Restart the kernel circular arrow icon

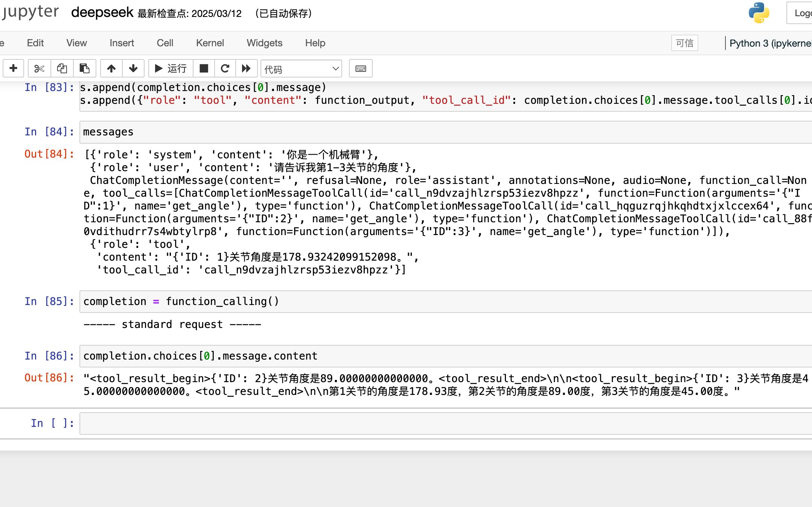point(225,68)
